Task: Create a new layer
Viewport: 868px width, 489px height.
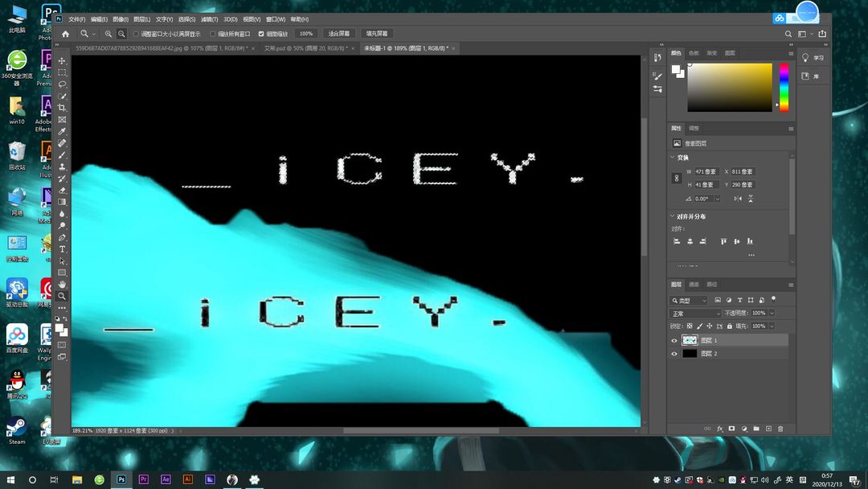Action: 768,429
